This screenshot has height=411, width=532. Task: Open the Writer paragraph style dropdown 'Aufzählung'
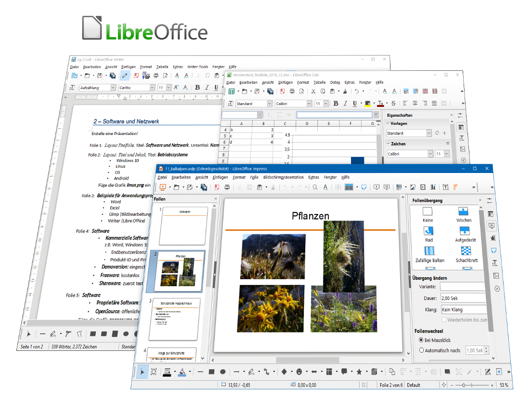(x=113, y=88)
